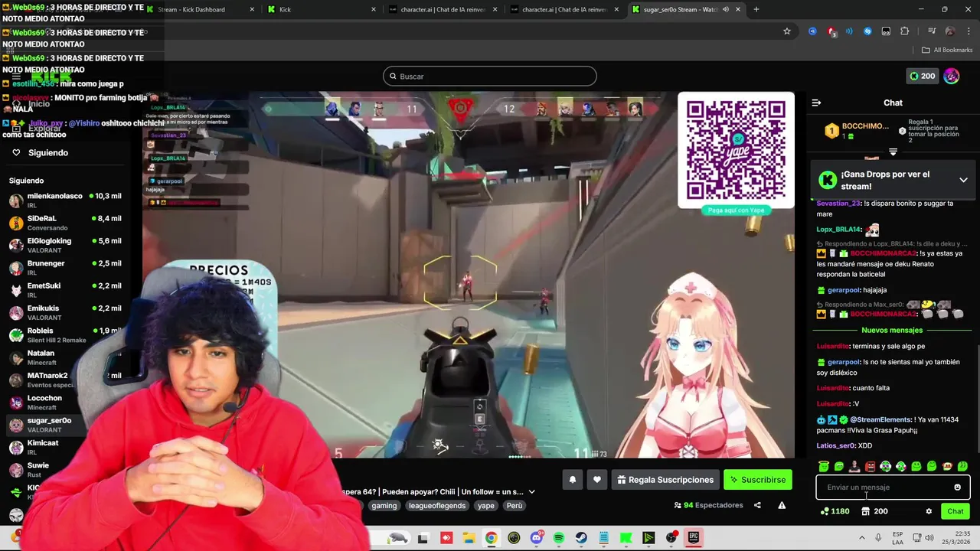Open the Chrome three-dot menu

coord(969,31)
